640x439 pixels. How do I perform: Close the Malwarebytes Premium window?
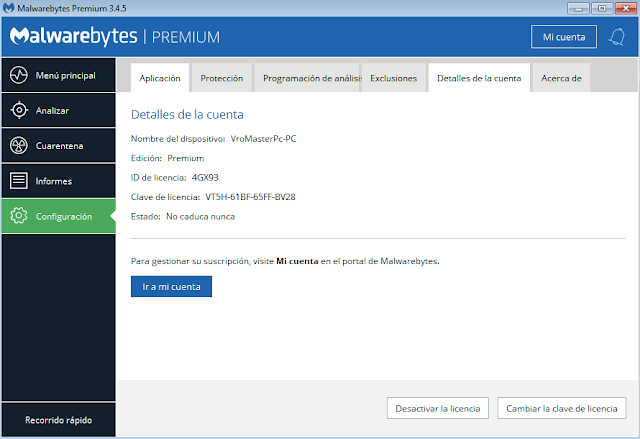click(x=625, y=8)
